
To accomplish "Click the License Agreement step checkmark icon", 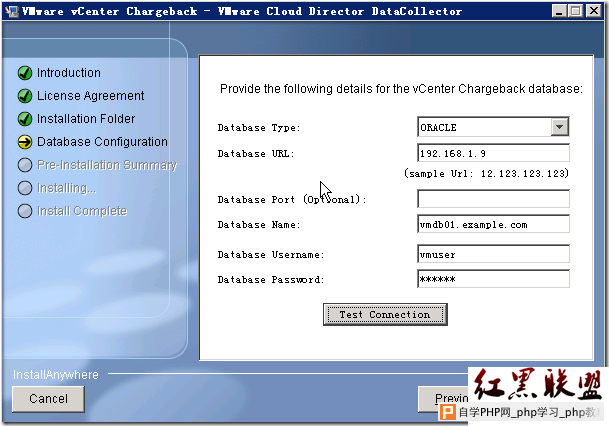I will [25, 96].
